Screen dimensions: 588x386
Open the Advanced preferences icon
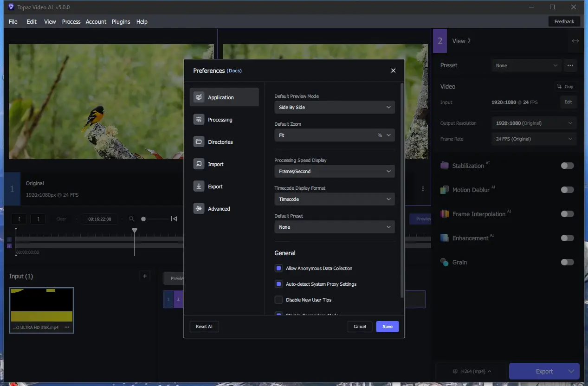[199, 209]
